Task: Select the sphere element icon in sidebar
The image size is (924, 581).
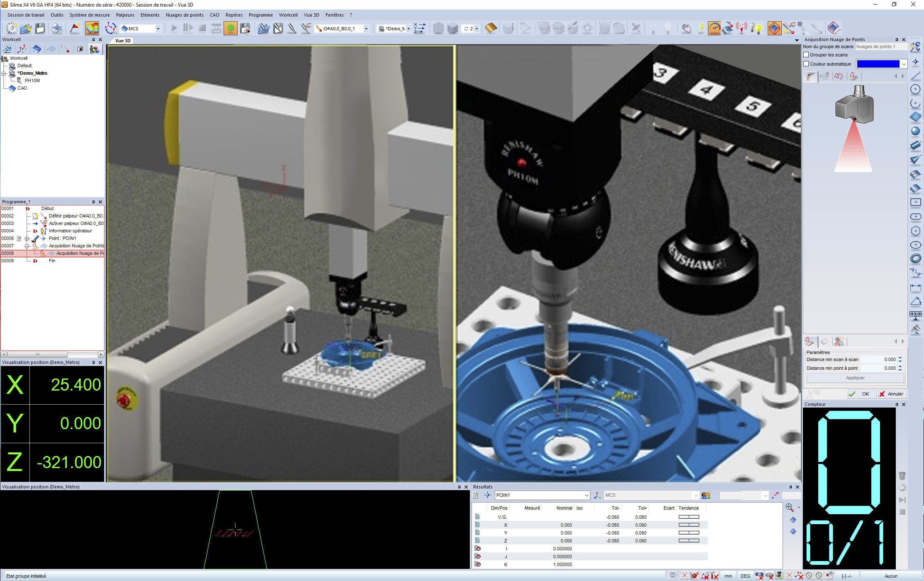Action: coord(915,132)
